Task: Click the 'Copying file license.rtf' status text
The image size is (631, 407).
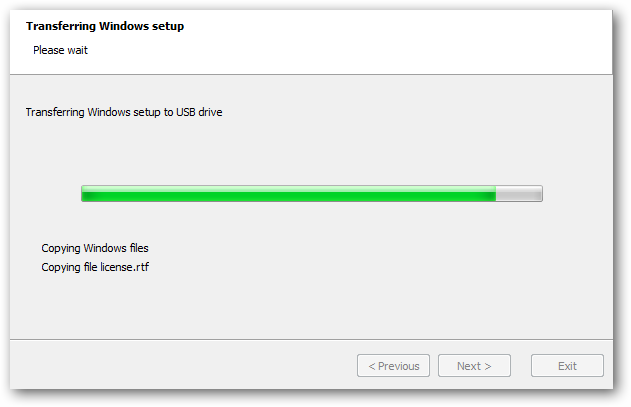Action: pyautogui.click(x=95, y=267)
